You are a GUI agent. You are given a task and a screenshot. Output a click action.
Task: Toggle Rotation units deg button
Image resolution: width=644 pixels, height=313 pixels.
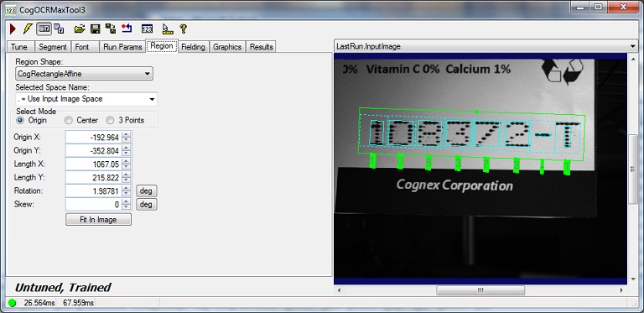pyautogui.click(x=146, y=190)
